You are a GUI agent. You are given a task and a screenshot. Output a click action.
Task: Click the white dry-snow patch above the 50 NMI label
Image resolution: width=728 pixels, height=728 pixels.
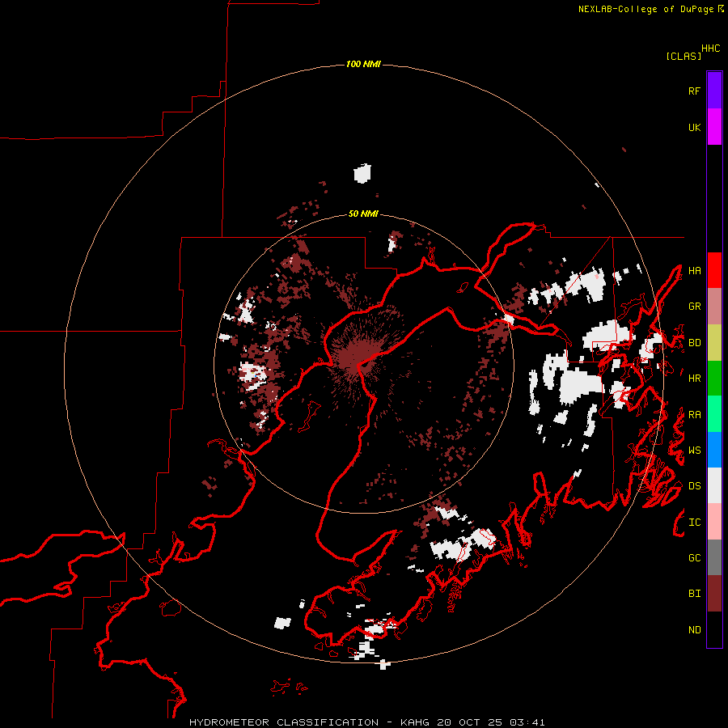click(x=362, y=174)
